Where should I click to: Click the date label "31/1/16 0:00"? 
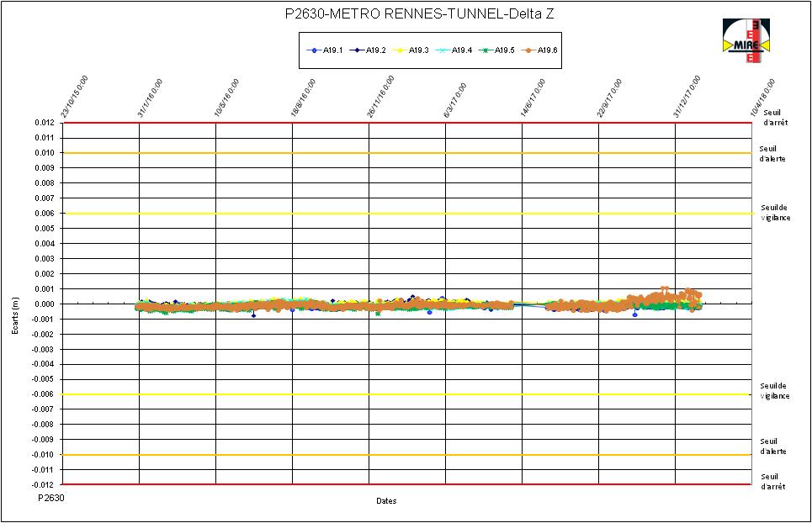(150, 98)
